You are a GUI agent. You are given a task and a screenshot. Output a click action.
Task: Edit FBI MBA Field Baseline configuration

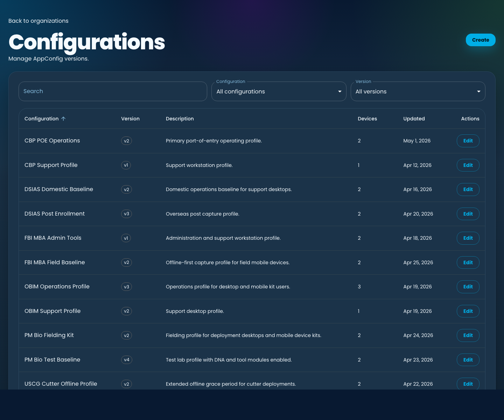pyautogui.click(x=468, y=262)
